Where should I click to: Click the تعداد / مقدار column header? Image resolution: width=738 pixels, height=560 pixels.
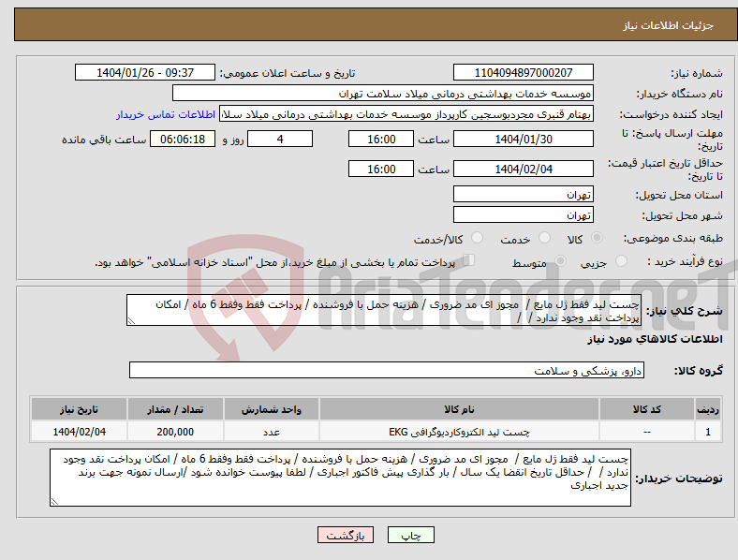click(175, 409)
